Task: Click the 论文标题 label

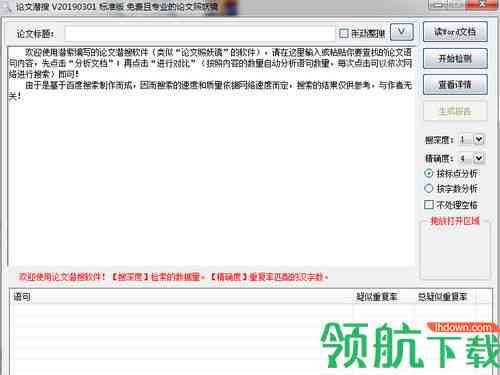Action: [35, 34]
